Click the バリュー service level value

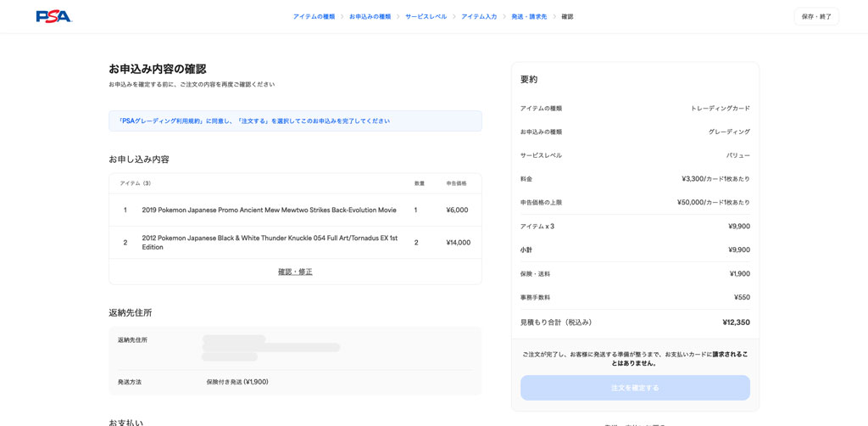pyautogui.click(x=738, y=155)
